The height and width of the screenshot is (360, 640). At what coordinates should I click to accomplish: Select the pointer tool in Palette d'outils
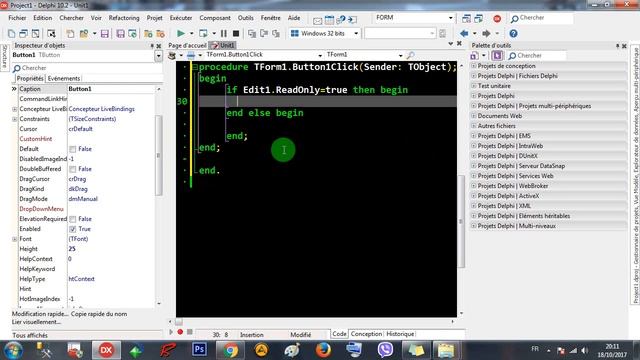(497, 55)
